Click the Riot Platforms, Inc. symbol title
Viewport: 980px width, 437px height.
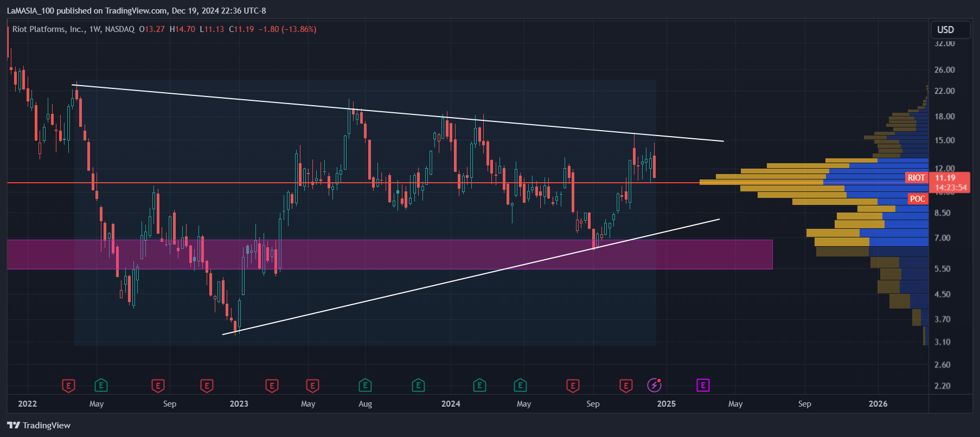coord(49,29)
